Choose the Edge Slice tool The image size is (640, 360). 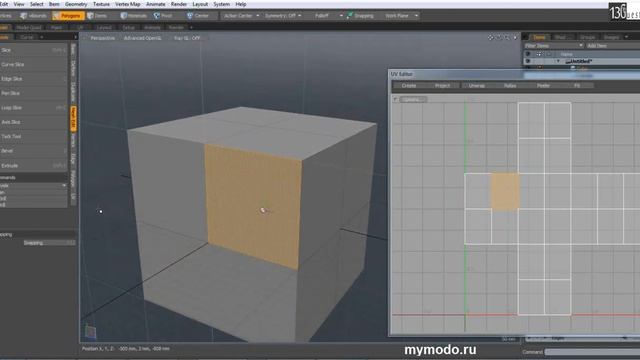pyautogui.click(x=33, y=79)
